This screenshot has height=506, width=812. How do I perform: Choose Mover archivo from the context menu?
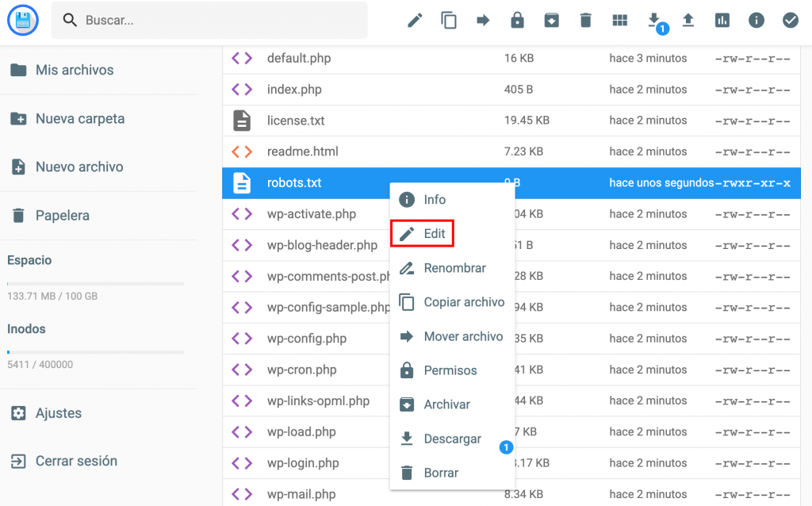pos(463,336)
